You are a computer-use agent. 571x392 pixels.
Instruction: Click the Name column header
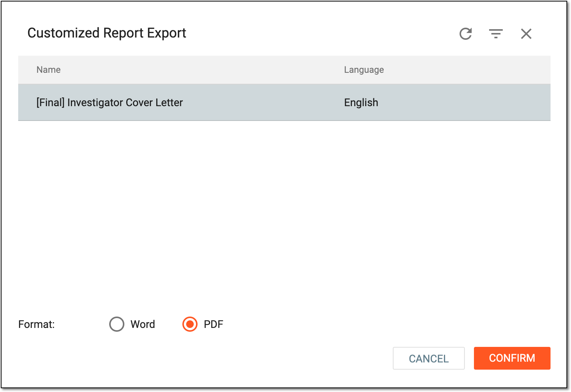pos(49,70)
